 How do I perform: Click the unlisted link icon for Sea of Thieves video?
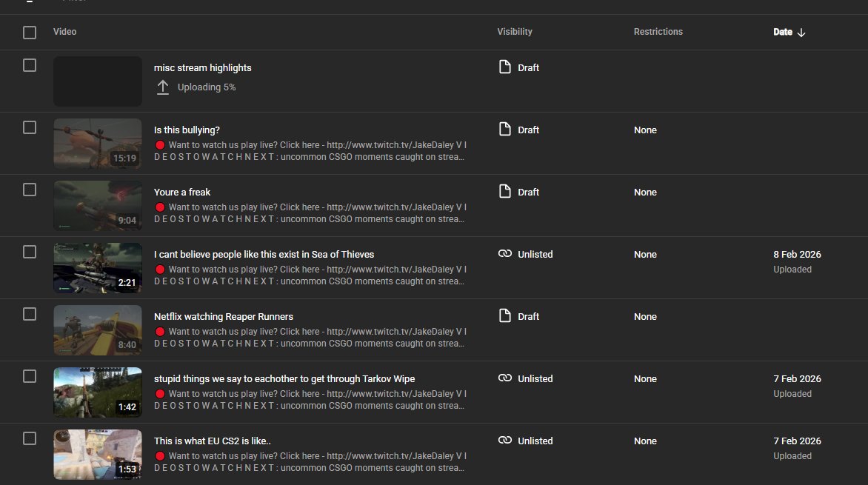[505, 253]
